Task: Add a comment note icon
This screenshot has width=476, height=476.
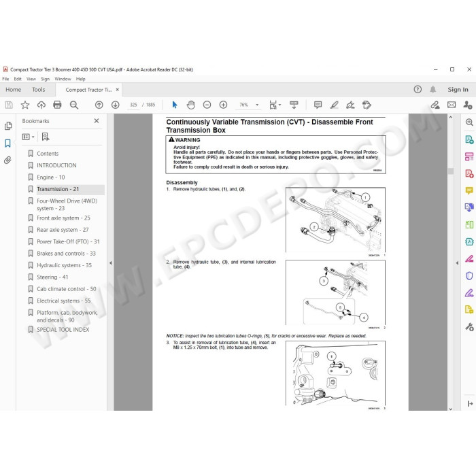Action: (x=318, y=105)
